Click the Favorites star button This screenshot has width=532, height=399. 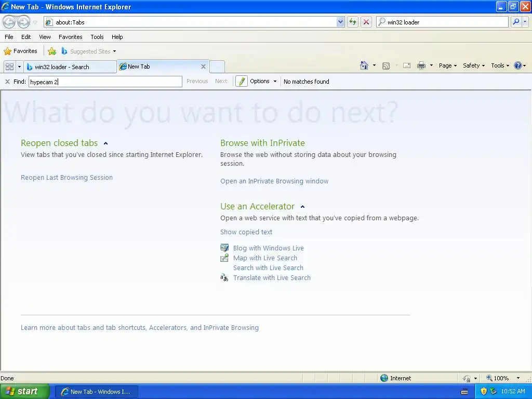(x=21, y=51)
